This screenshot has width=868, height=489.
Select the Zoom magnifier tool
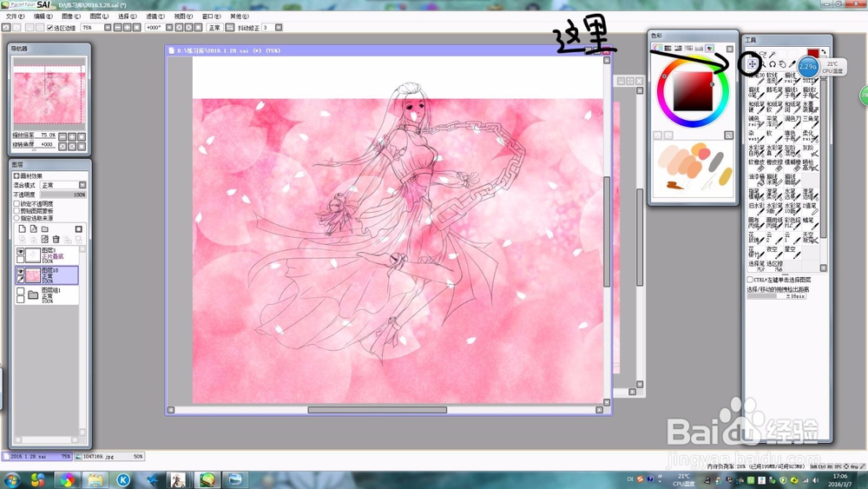763,63
